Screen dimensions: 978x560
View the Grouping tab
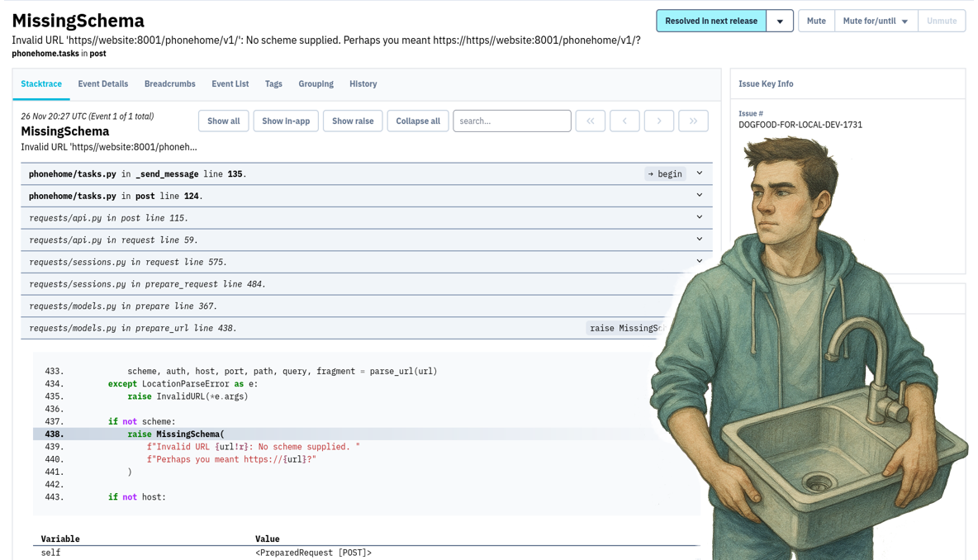[x=316, y=83]
